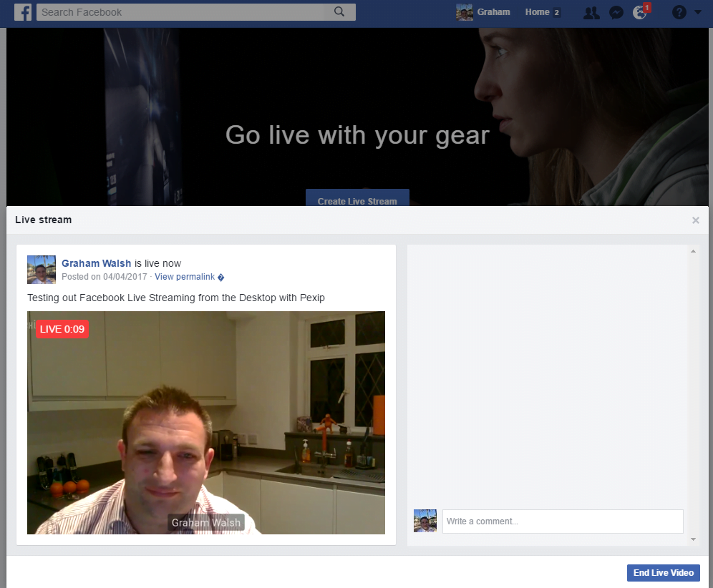Click the comments scrollbar down arrow
713x588 pixels.
click(x=693, y=539)
